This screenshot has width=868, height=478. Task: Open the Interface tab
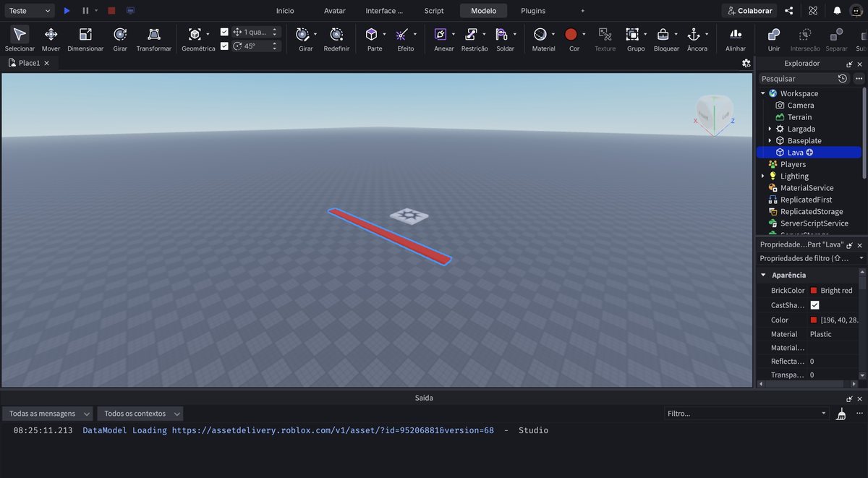(384, 11)
